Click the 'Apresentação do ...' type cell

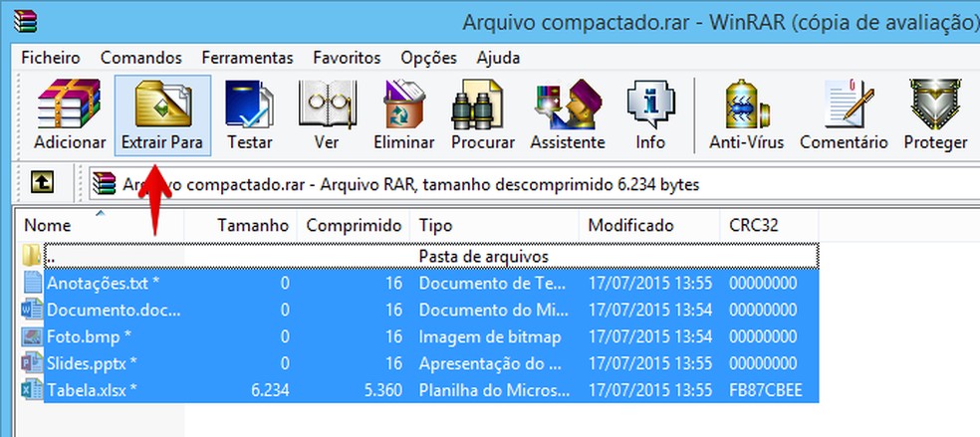[x=490, y=363]
